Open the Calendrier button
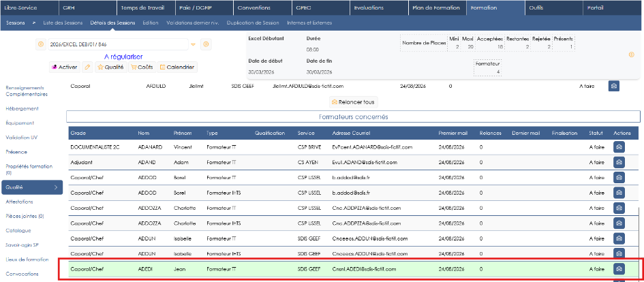 (x=177, y=67)
